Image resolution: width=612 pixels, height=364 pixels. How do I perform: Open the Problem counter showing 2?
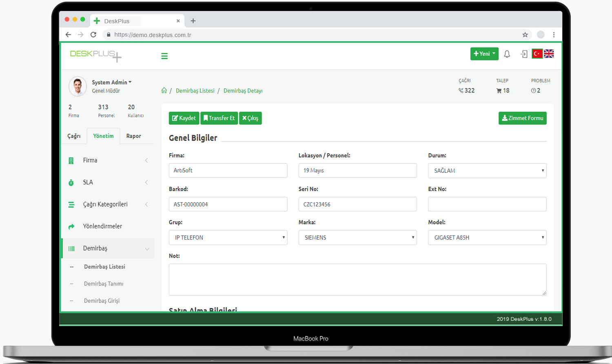[x=540, y=86]
